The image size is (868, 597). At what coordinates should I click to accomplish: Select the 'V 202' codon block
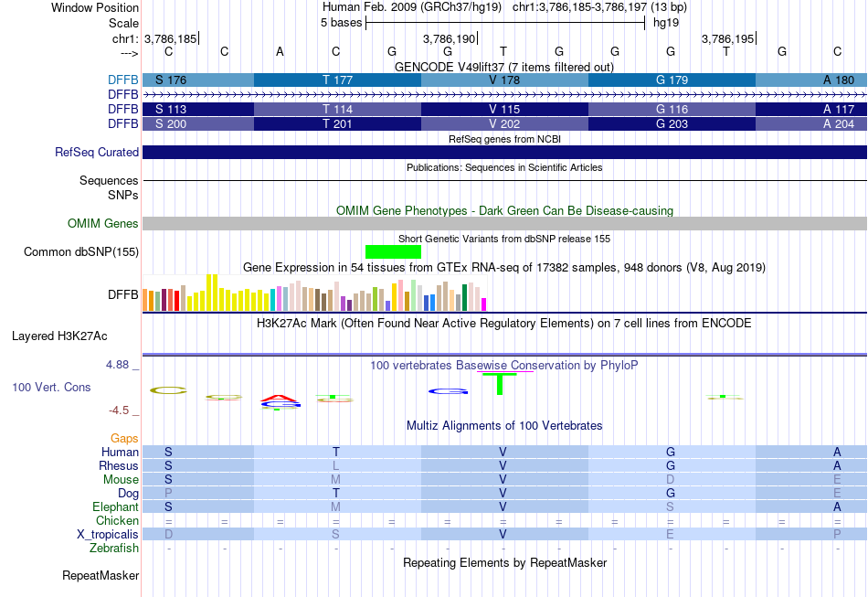pos(505,123)
